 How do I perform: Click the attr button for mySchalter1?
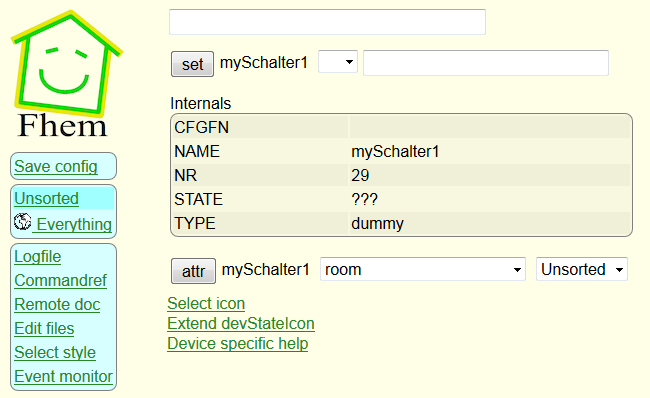tap(194, 271)
